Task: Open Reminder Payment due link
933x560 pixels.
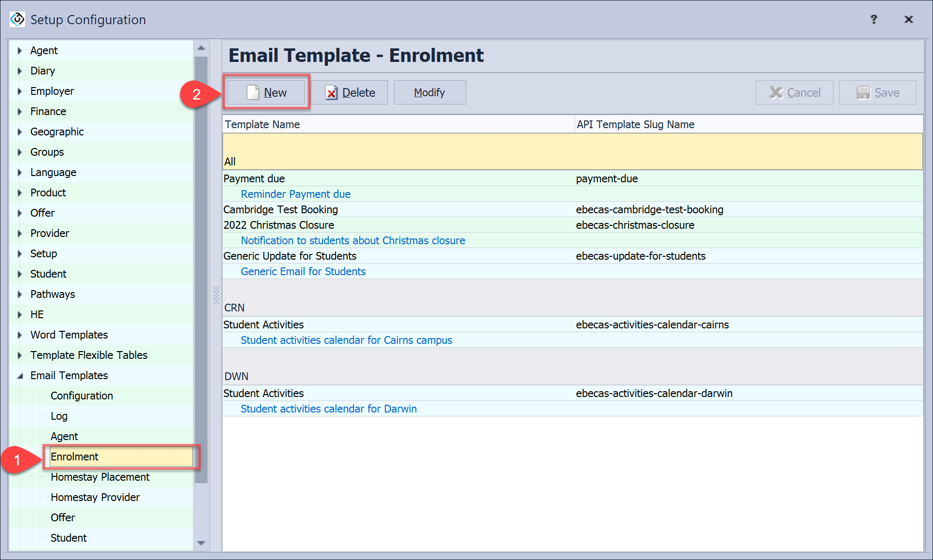Action: point(296,194)
